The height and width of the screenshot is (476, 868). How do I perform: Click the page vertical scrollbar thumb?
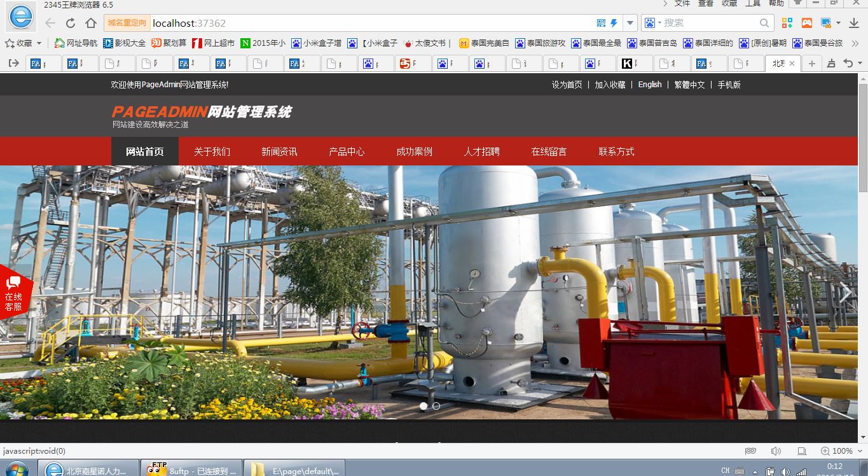[863, 137]
